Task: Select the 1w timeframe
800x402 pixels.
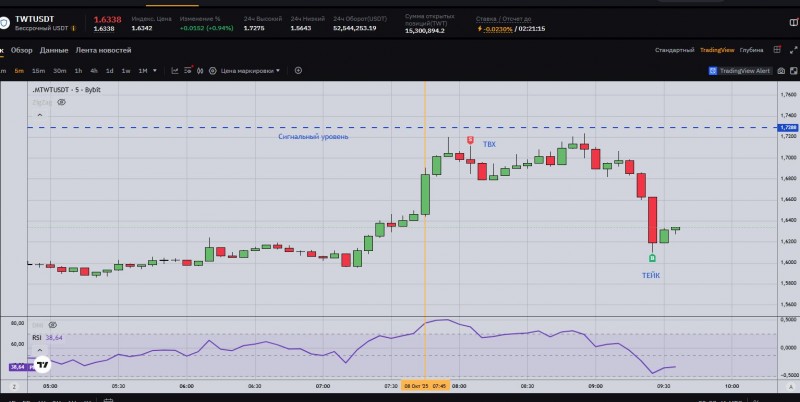Action: coord(126,71)
